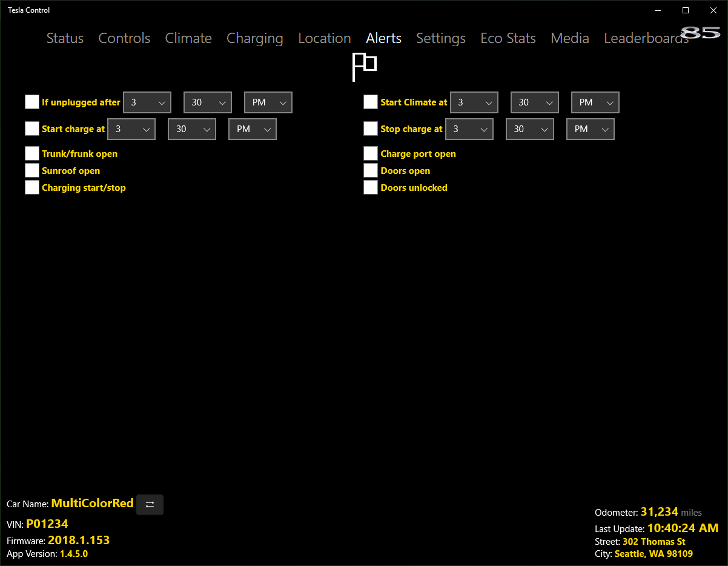Image resolution: width=728 pixels, height=566 pixels.
Task: Open hour dropdown for Start charge at
Action: pyautogui.click(x=131, y=129)
